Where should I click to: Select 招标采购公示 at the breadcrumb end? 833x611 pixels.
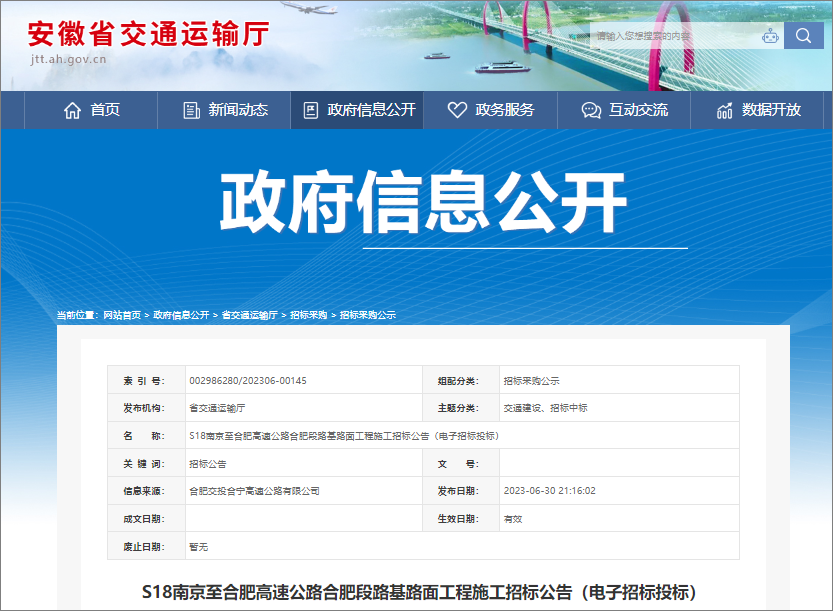point(368,315)
